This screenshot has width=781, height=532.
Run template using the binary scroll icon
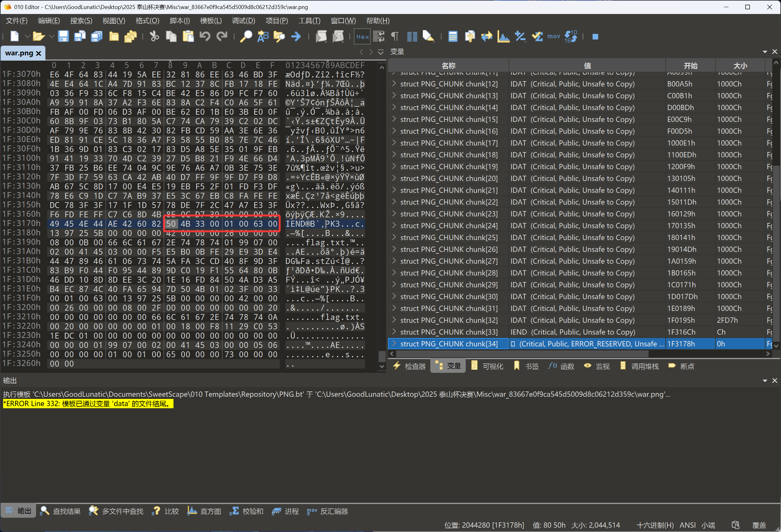(338, 36)
